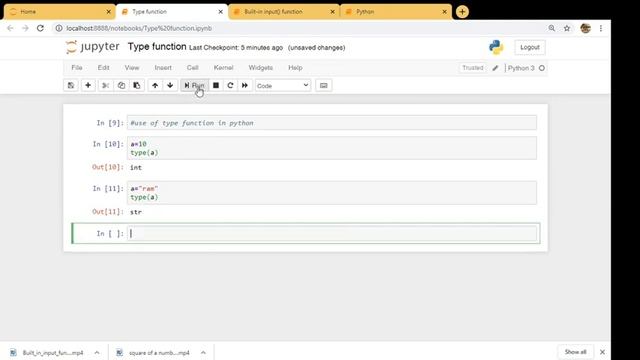Log out with the Logout button
The width and height of the screenshot is (640, 360).
[x=530, y=47]
